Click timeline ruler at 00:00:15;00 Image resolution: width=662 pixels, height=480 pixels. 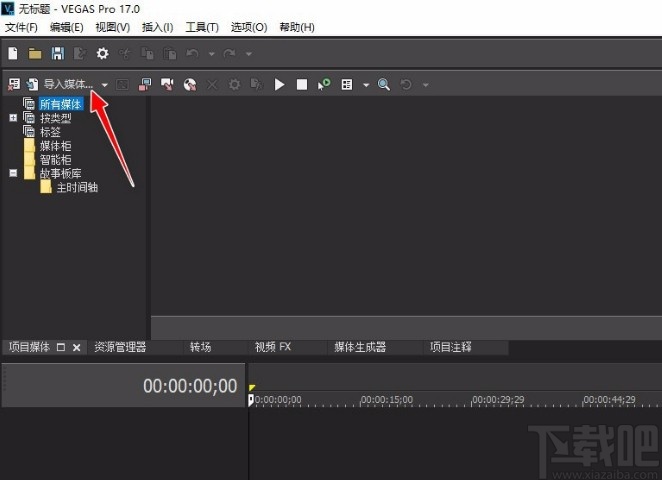[387, 400]
